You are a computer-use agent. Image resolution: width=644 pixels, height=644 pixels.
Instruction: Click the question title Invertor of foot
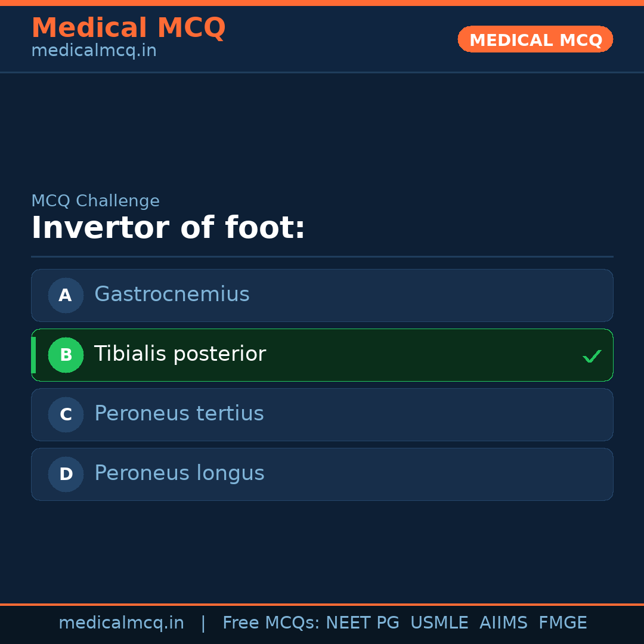coord(168,227)
